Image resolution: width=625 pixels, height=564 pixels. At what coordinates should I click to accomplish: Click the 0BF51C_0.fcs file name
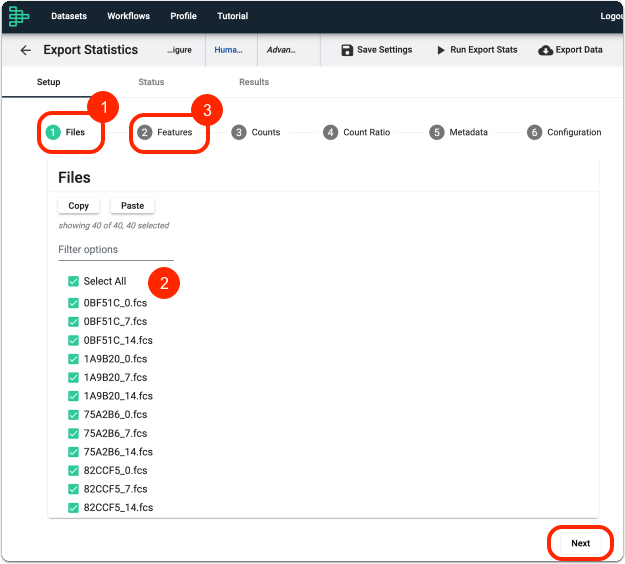(115, 303)
